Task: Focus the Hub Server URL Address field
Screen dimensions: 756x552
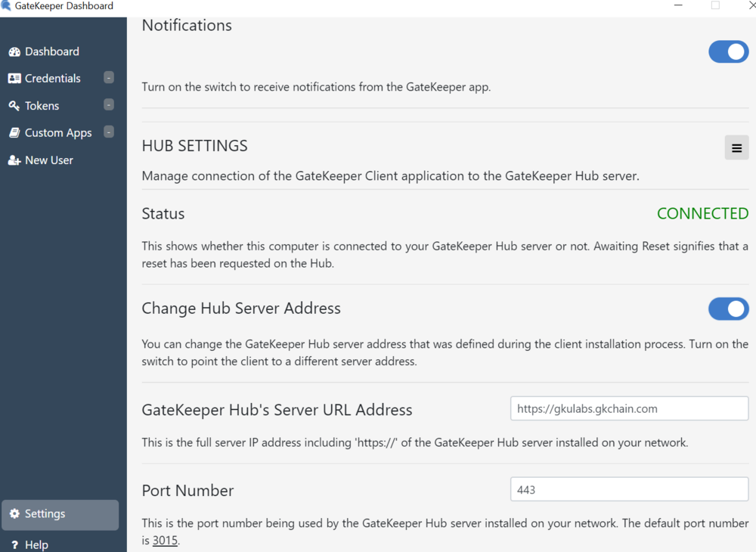Action: click(629, 409)
